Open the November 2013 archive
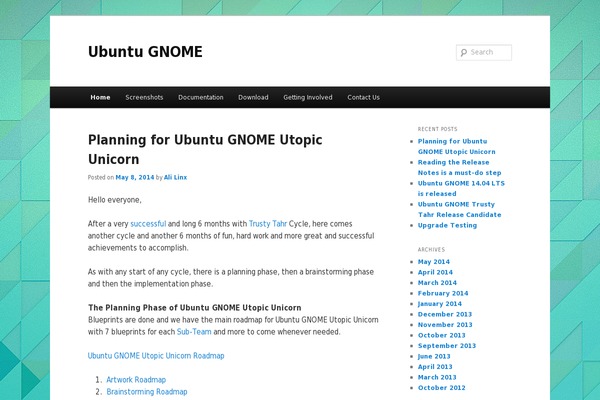 click(x=445, y=325)
